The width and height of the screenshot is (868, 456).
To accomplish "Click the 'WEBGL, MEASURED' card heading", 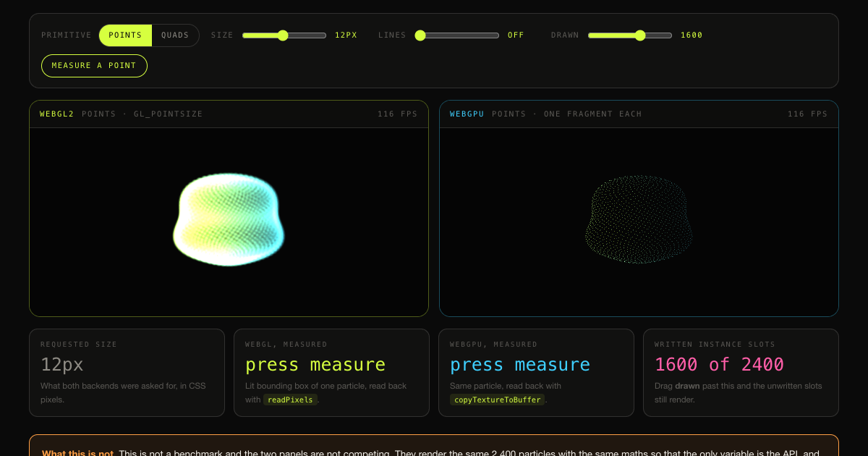I will pyautogui.click(x=286, y=345).
